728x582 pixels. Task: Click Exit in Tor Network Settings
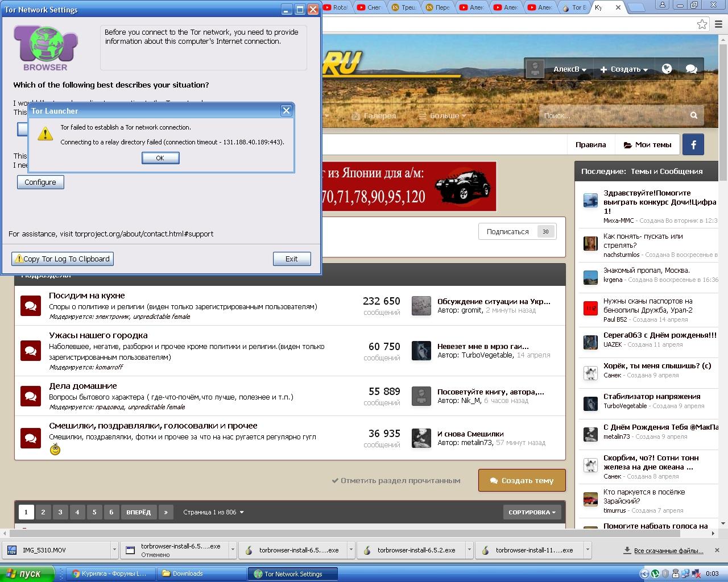click(x=292, y=259)
